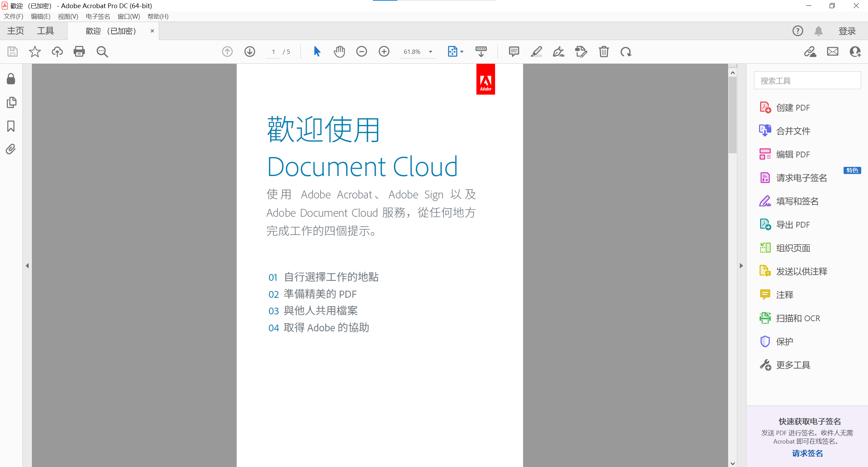Click the trash delete icon
Screen dimensions: 868x467
pyautogui.click(x=604, y=52)
